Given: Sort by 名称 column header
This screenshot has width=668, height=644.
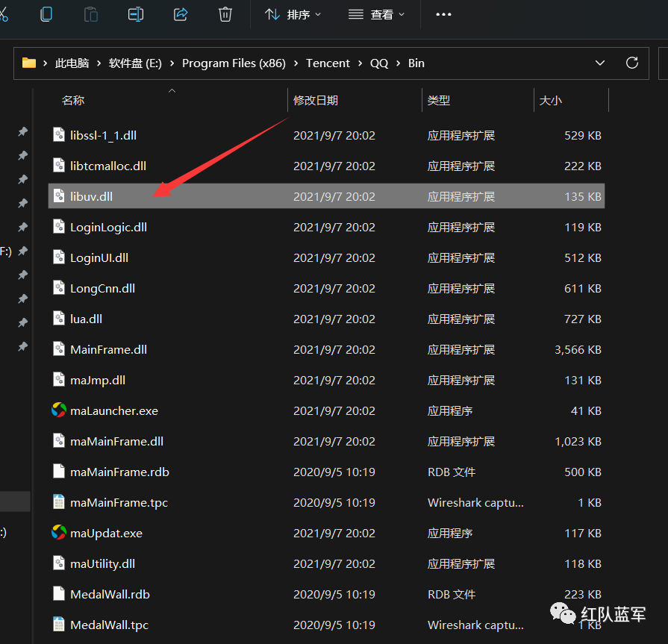Looking at the screenshot, I should click(73, 101).
